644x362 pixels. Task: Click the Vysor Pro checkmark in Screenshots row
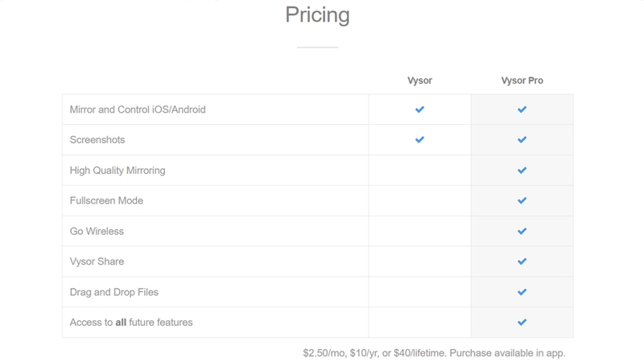522,140
